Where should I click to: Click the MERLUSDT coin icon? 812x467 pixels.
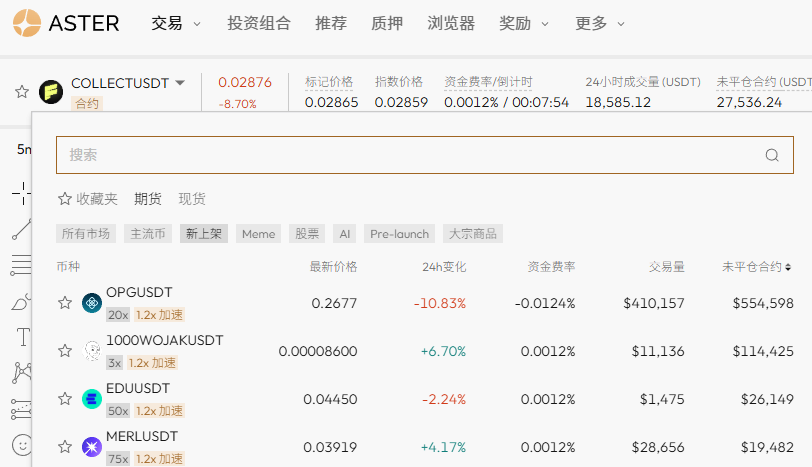click(x=92, y=447)
